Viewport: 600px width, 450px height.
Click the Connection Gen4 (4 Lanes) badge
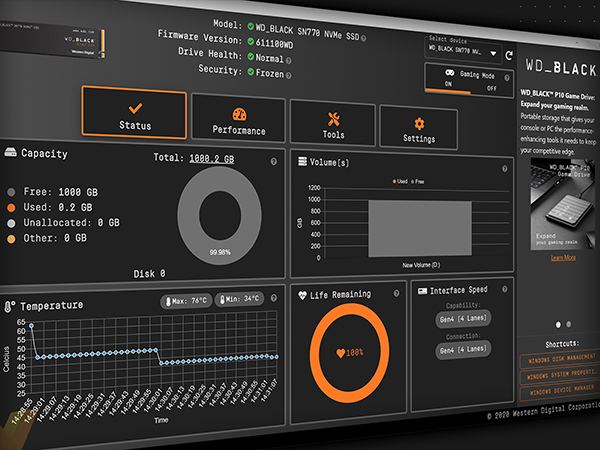(x=463, y=350)
